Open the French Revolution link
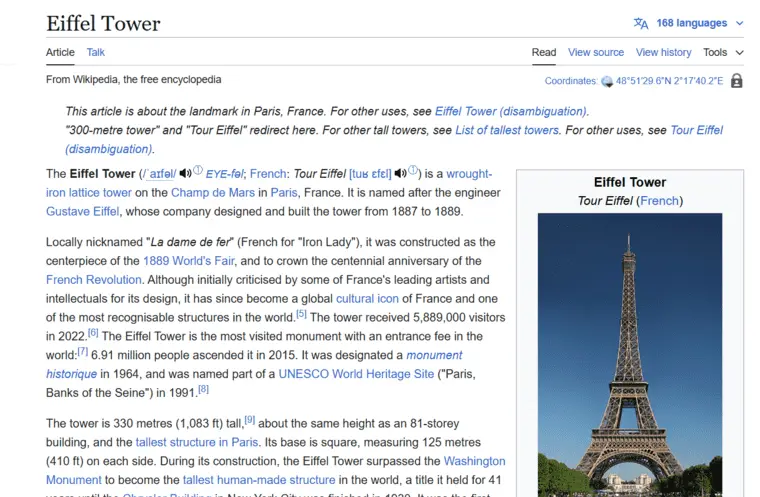Image resolution: width=760 pixels, height=497 pixels. pos(94,280)
